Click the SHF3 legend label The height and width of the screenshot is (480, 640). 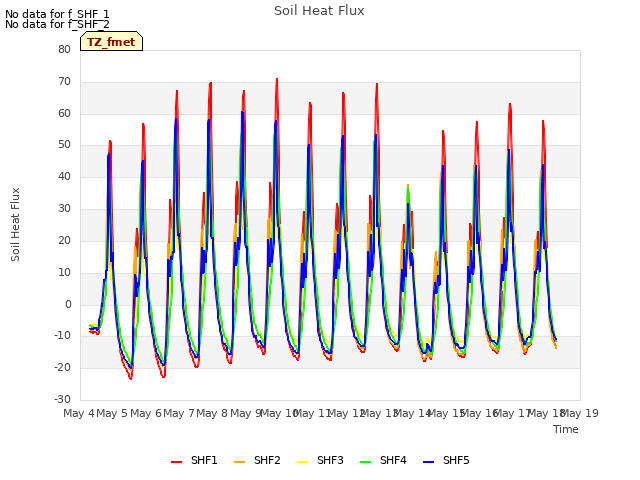pyautogui.click(x=330, y=460)
